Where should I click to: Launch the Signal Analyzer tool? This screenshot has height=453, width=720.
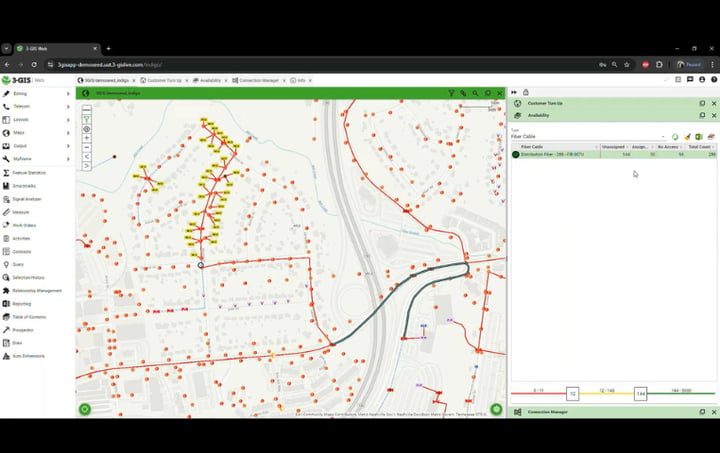[x=26, y=199]
